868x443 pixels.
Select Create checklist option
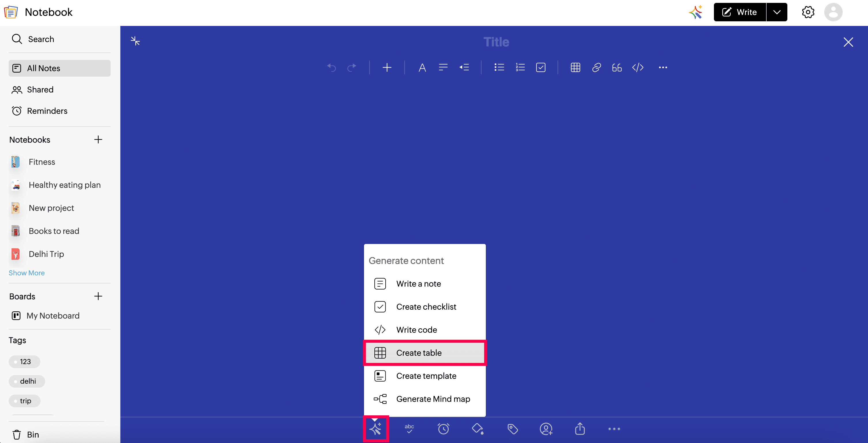(x=424, y=306)
